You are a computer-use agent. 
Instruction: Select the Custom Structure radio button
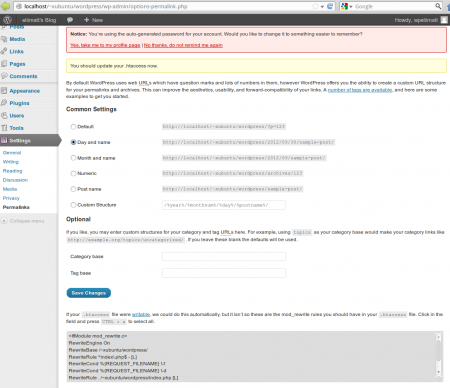73,205
